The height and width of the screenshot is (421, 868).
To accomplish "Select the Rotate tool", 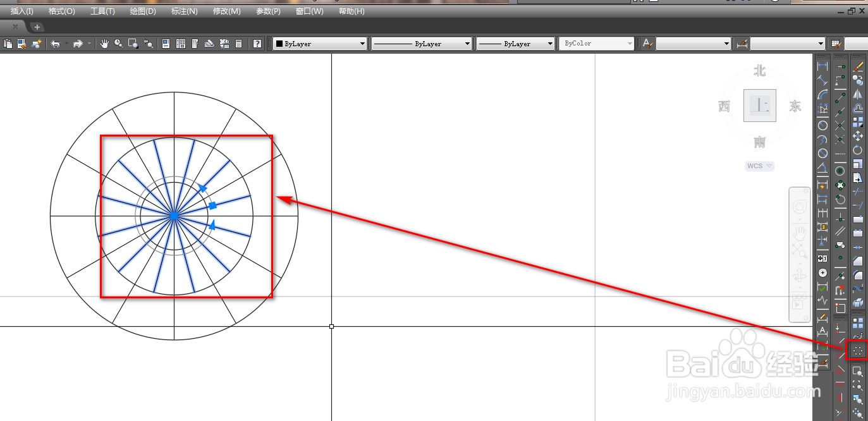I will point(858,150).
